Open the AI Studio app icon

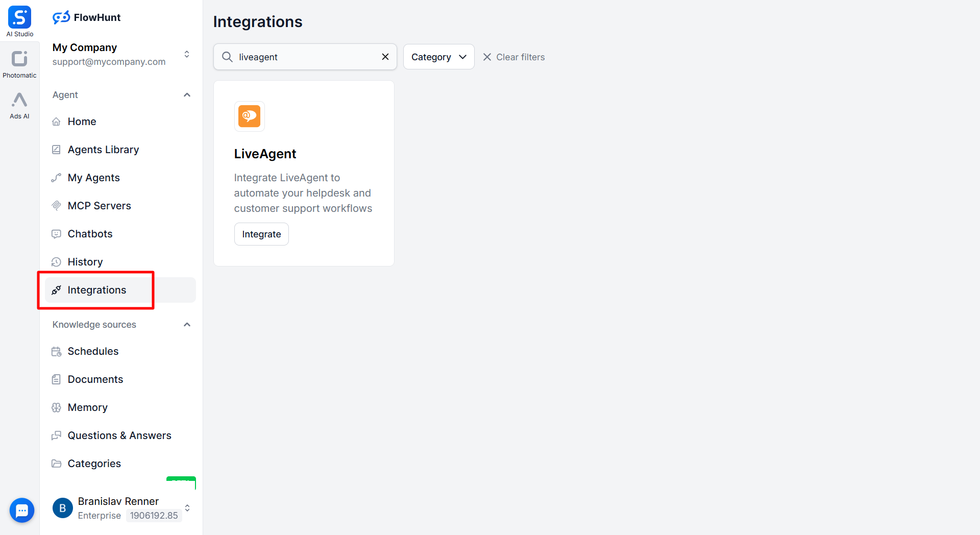click(19, 18)
